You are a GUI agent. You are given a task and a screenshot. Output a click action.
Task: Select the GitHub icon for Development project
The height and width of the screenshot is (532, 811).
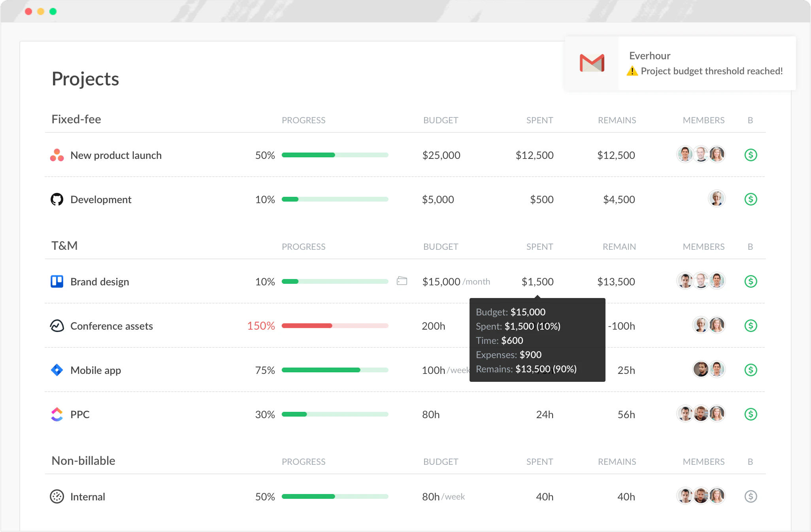(57, 199)
